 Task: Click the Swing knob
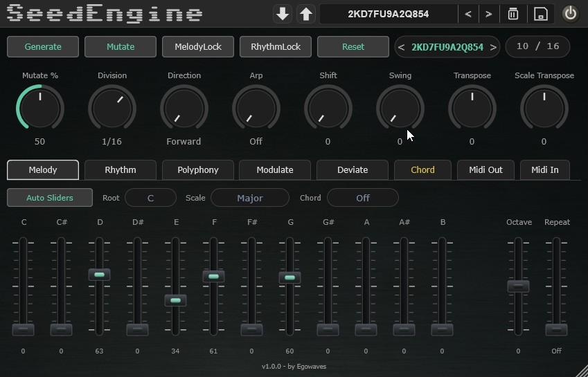[400, 109]
